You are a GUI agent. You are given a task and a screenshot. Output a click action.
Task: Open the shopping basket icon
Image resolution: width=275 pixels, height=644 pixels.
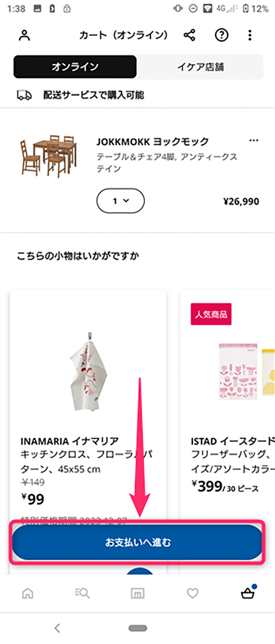pyautogui.click(x=248, y=592)
